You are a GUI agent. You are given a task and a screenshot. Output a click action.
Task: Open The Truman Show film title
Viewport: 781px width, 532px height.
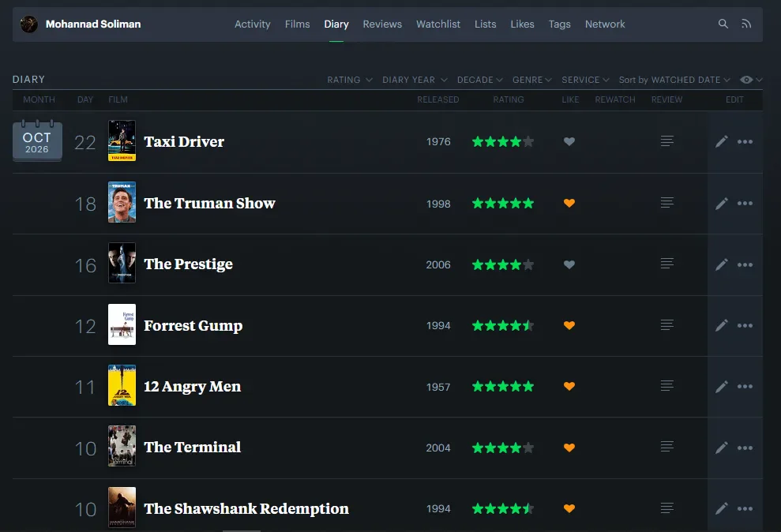[x=209, y=204]
